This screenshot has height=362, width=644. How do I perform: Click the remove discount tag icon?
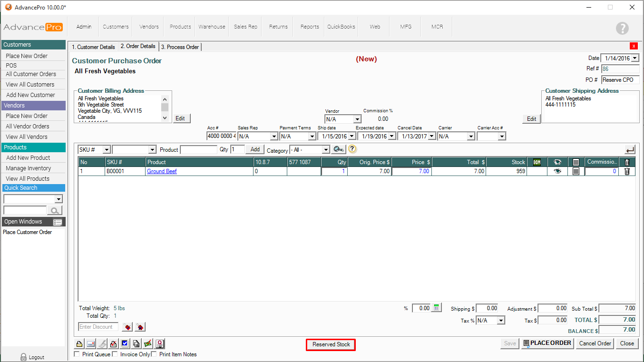click(140, 327)
